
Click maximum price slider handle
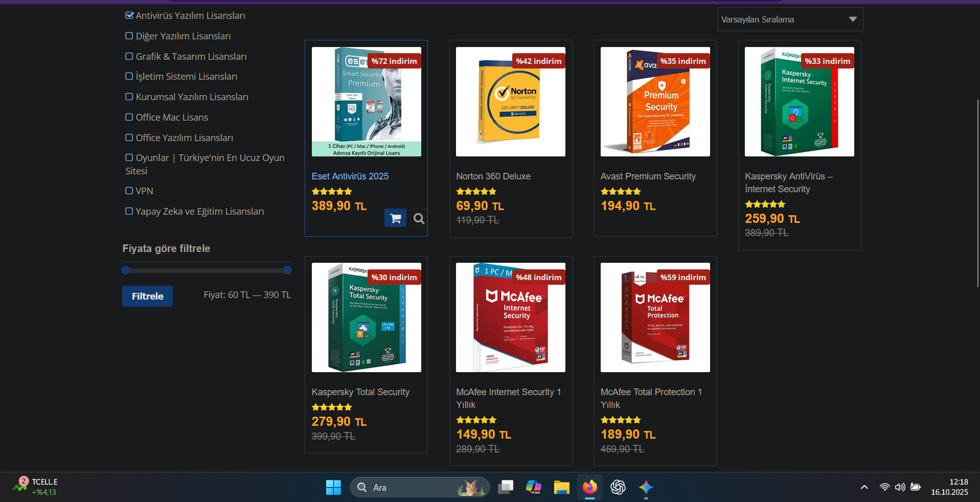pyautogui.click(x=288, y=270)
